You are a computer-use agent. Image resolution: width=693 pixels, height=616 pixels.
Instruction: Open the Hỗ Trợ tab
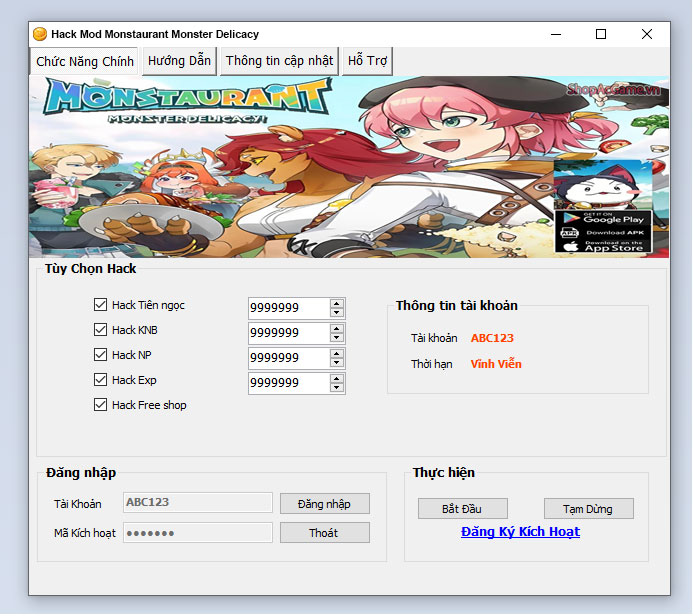point(367,61)
